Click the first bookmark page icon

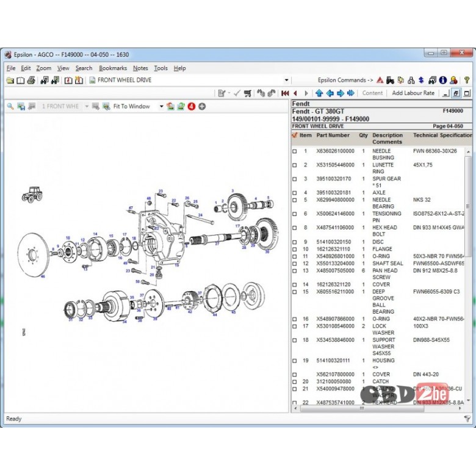pos(68,81)
